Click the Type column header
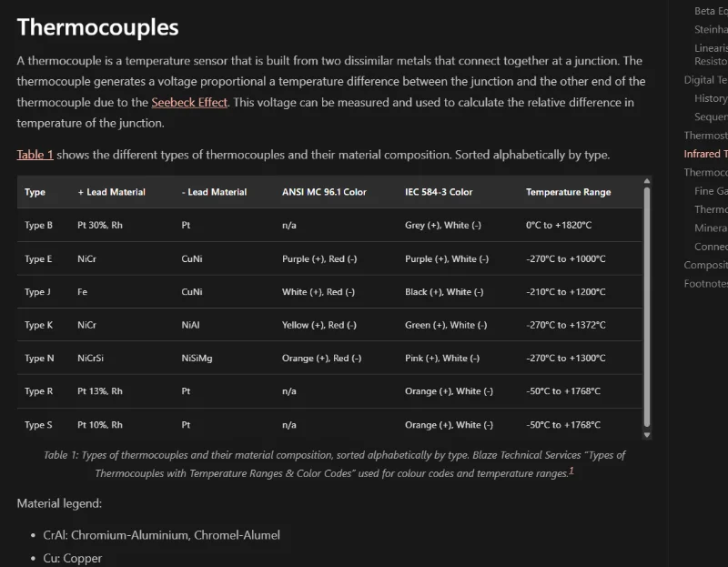 (x=35, y=192)
